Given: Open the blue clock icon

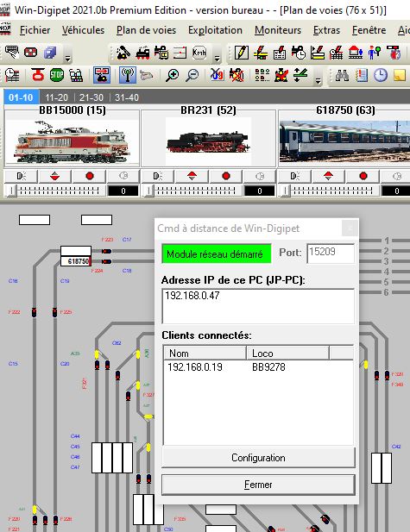Looking at the screenshot, I should coord(381,75).
